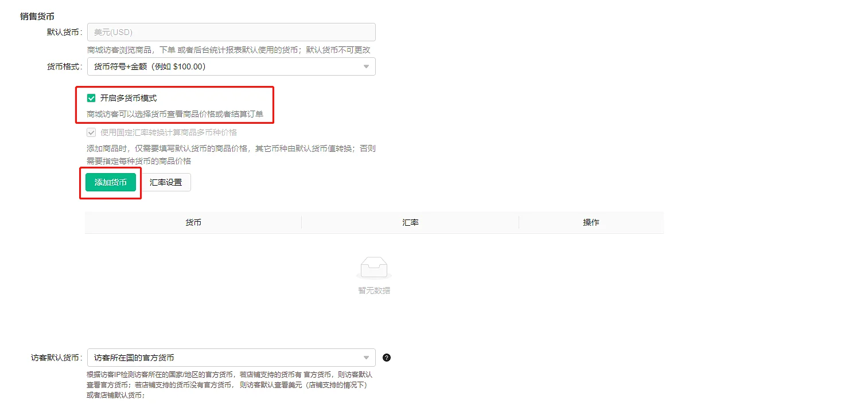The image size is (868, 412).
Task: Toggle the 使用固定汇率转换计算商品多币种价格 checkbox
Action: (91, 132)
